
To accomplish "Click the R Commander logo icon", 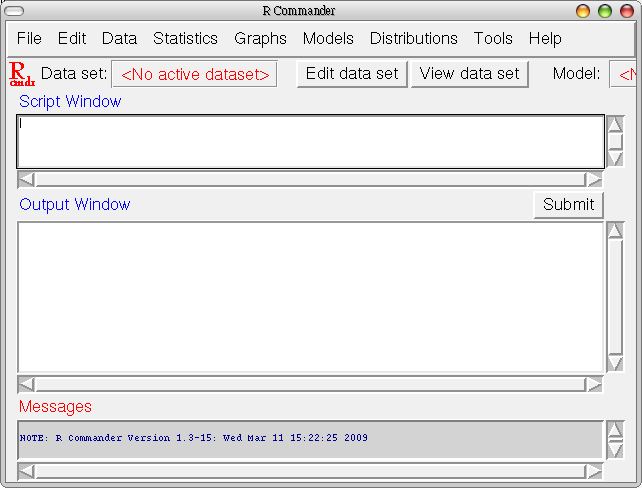I will coord(21,74).
